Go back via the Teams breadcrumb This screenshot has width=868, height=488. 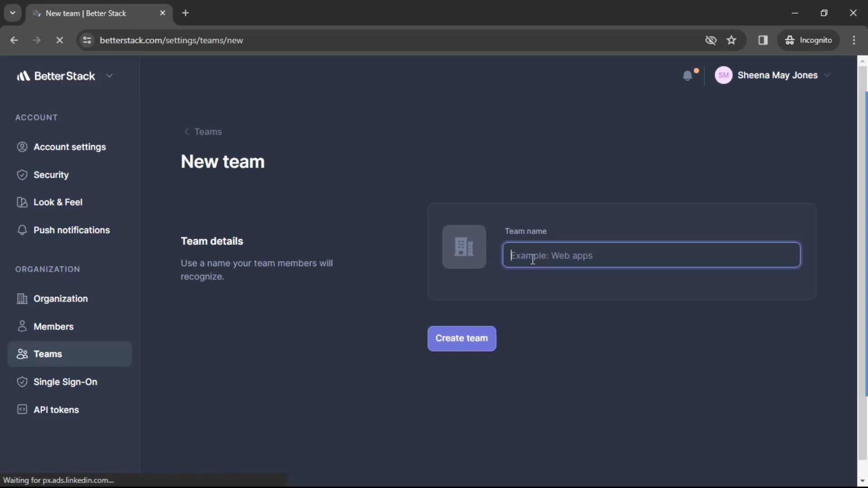coord(203,131)
